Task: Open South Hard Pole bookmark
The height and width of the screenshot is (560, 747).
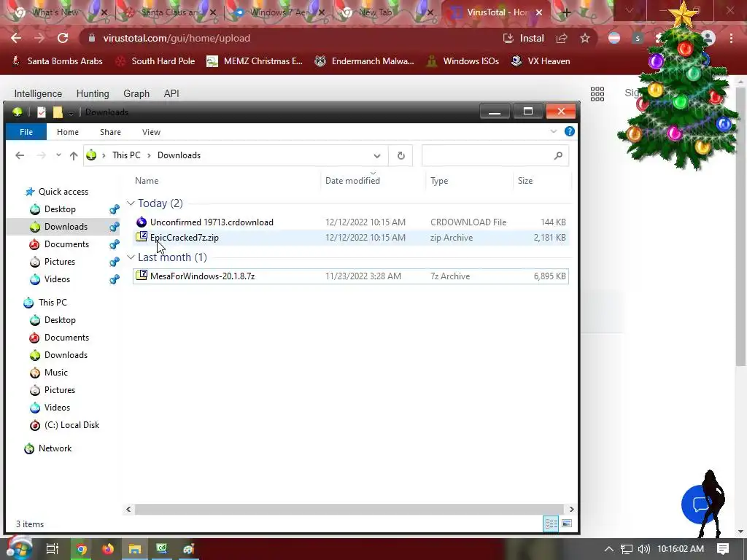Action: coord(156,61)
